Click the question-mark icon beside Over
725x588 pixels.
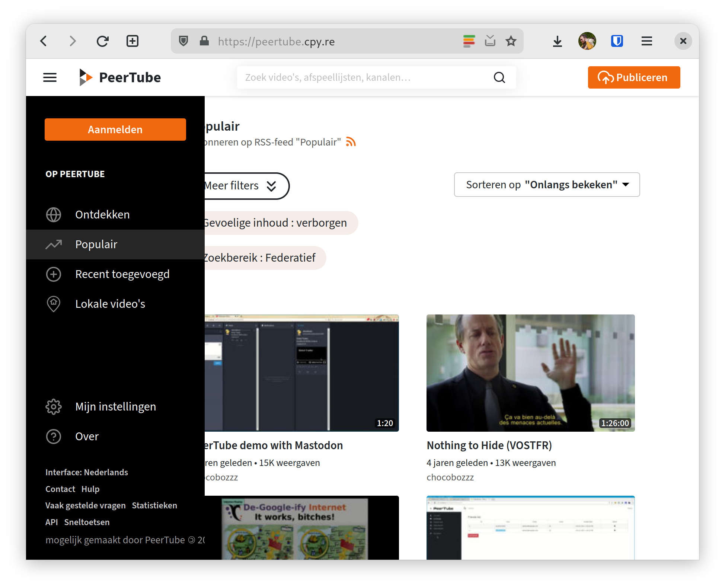tap(53, 437)
